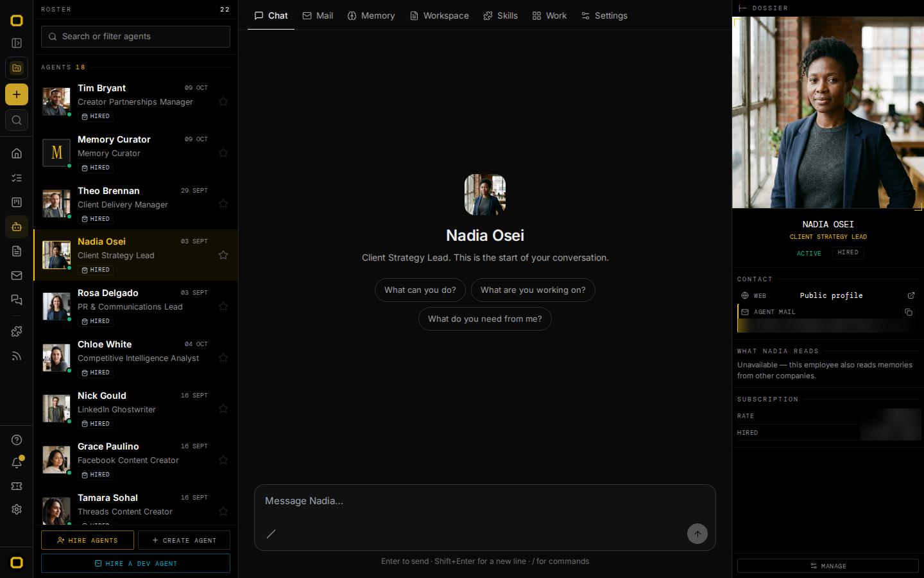Focus the "Search or filter agents" field
The image size is (924, 578).
coord(135,37)
